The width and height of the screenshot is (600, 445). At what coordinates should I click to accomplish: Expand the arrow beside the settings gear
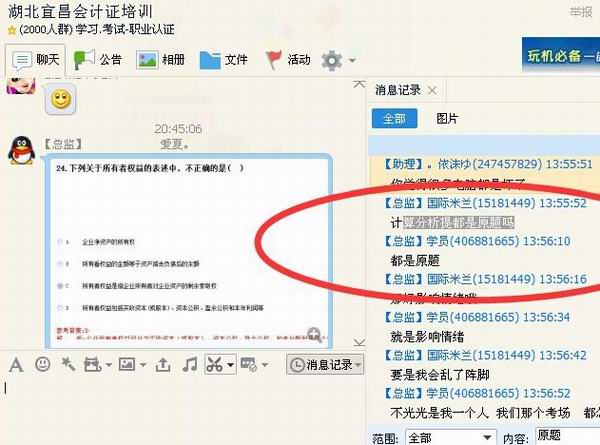352,60
